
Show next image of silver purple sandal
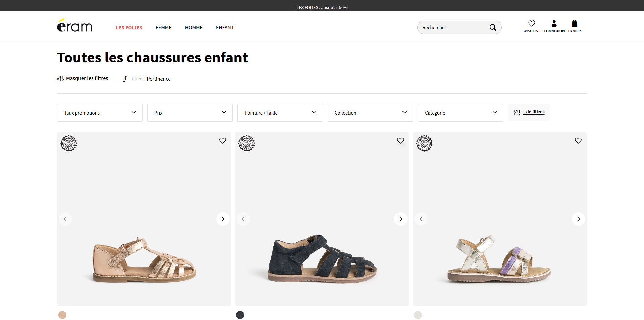[x=579, y=219]
